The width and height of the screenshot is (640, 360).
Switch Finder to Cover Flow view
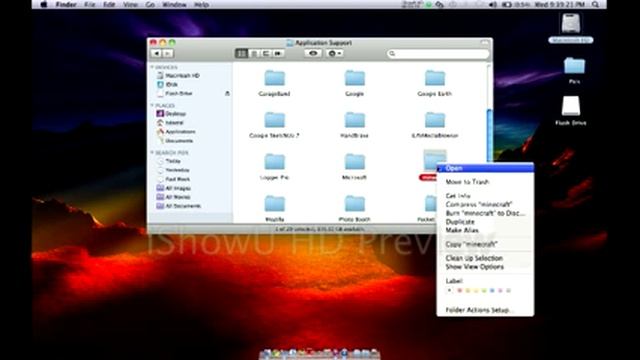(278, 53)
